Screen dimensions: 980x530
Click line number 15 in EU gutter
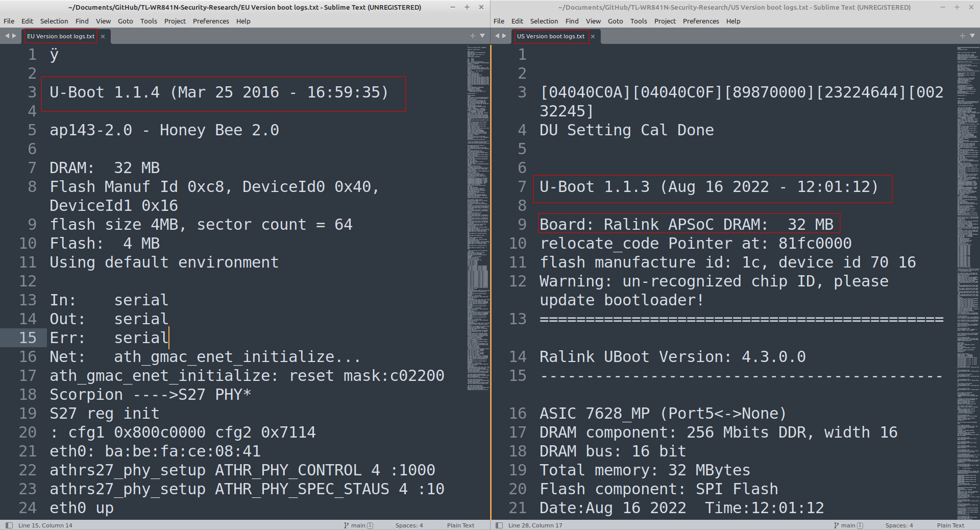point(28,338)
